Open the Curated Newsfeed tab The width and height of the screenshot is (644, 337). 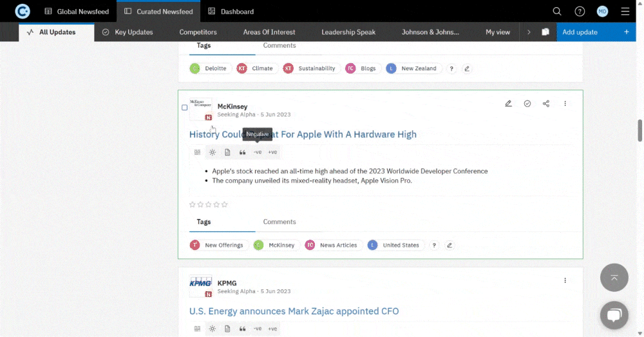(158, 12)
